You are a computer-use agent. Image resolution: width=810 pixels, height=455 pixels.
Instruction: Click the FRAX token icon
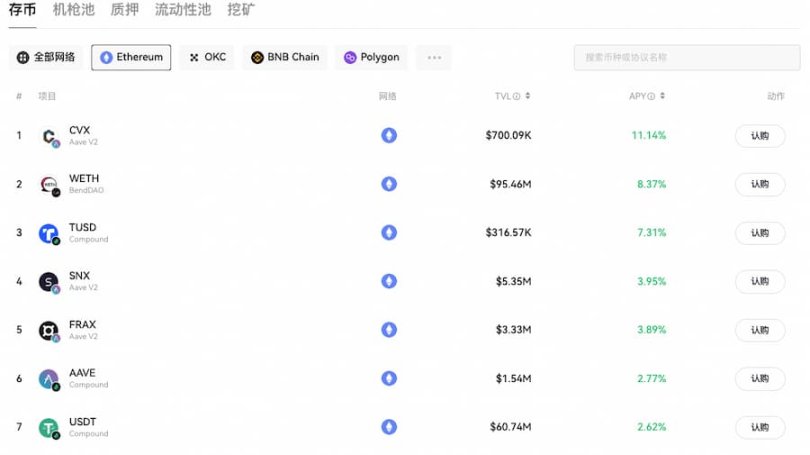[x=49, y=331]
